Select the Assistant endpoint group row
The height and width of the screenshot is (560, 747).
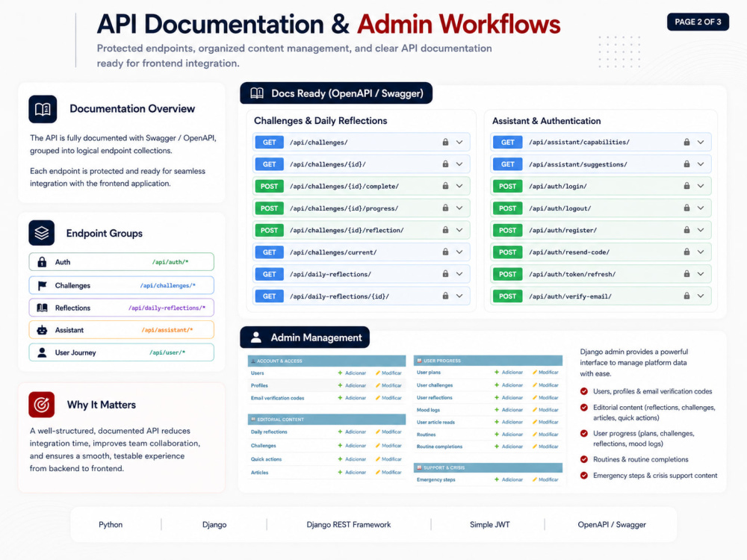(122, 330)
